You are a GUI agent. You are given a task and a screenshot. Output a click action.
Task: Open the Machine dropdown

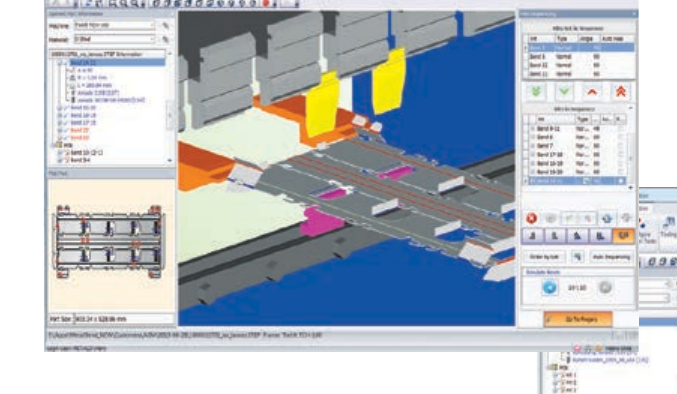152,25
